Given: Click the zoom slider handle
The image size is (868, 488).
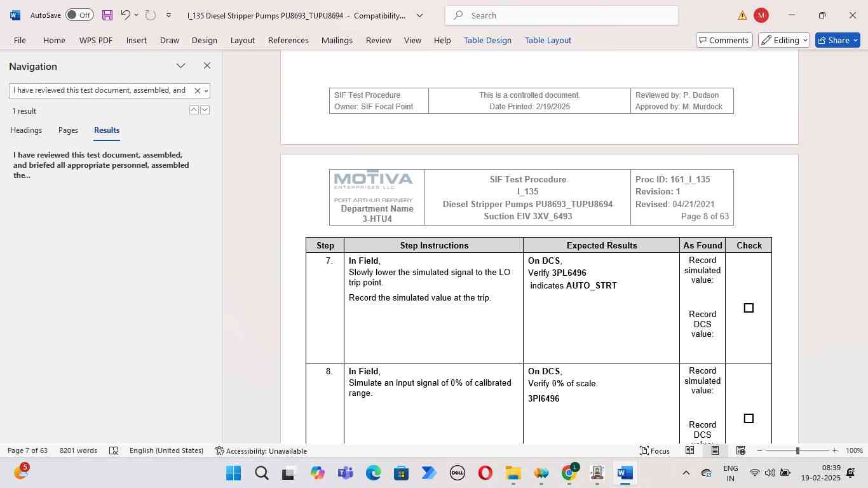Looking at the screenshot, I should point(797,451).
